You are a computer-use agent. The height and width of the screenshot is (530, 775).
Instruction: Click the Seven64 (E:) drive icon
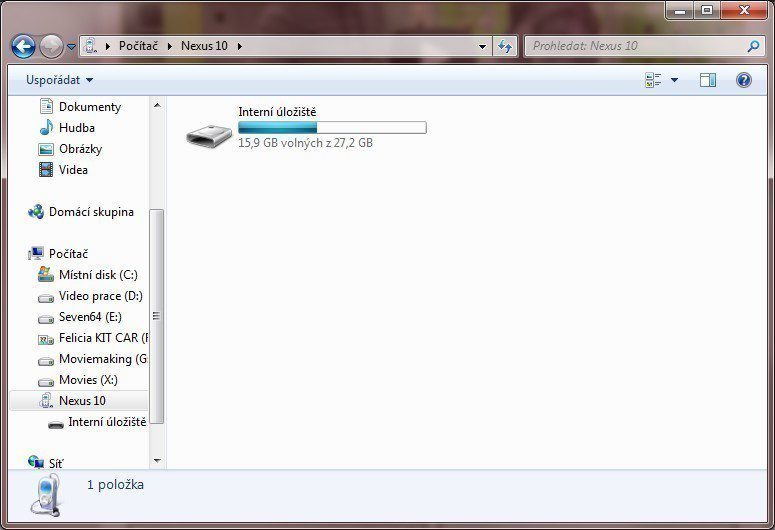pos(46,319)
